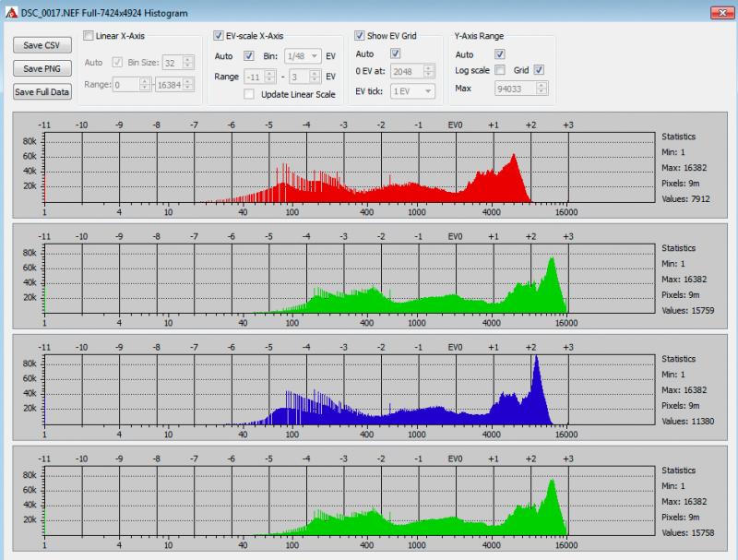
Task: Uncheck Auto in the EV-scale X-Axis group
Action: (x=249, y=56)
